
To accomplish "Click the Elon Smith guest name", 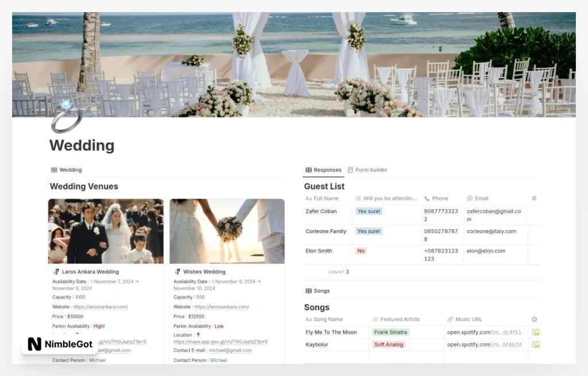I will point(319,251).
